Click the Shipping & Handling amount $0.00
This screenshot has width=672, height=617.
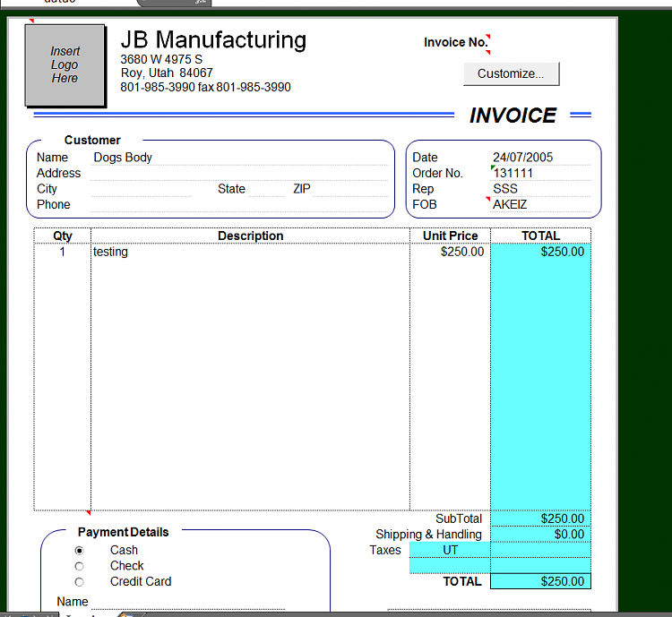pyautogui.click(x=541, y=535)
